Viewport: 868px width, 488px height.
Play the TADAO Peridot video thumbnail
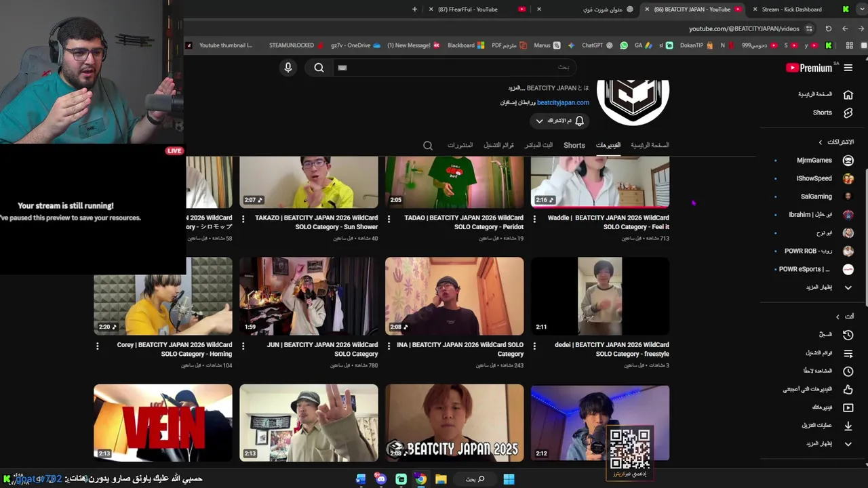point(454,182)
